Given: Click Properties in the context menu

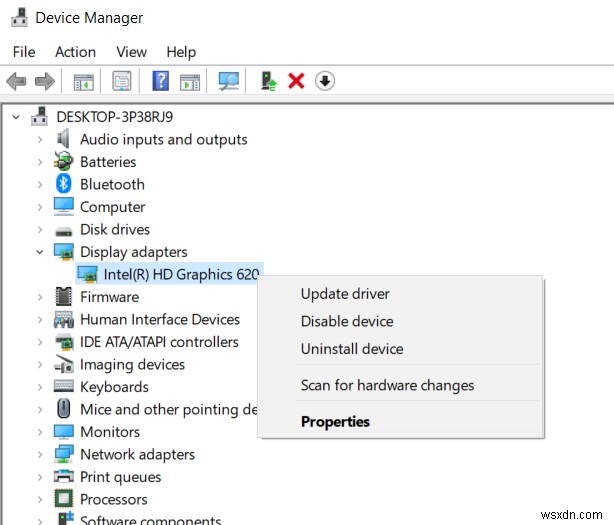Looking at the screenshot, I should tap(335, 422).
